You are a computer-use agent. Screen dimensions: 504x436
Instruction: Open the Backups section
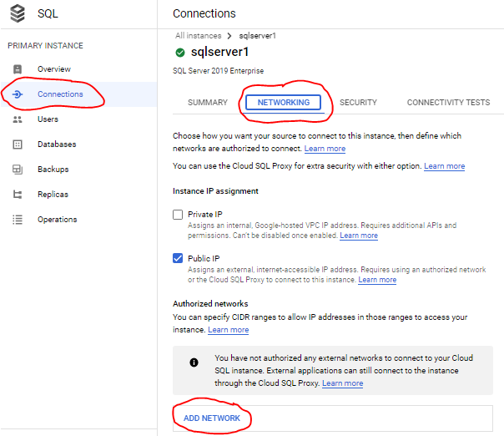pyautogui.click(x=78, y=170)
